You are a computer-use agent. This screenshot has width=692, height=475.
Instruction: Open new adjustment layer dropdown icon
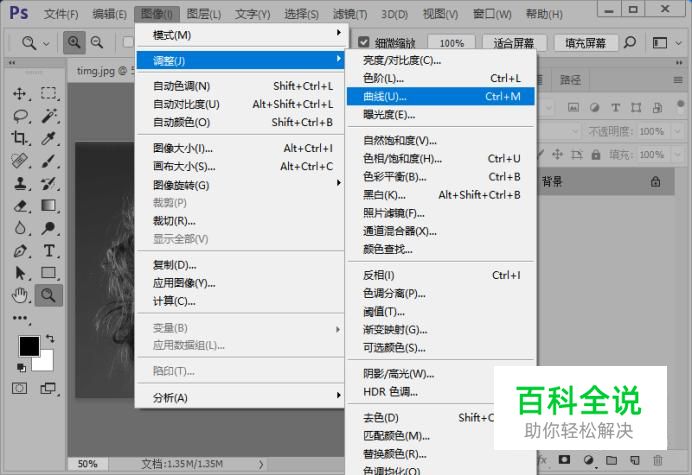[588, 460]
